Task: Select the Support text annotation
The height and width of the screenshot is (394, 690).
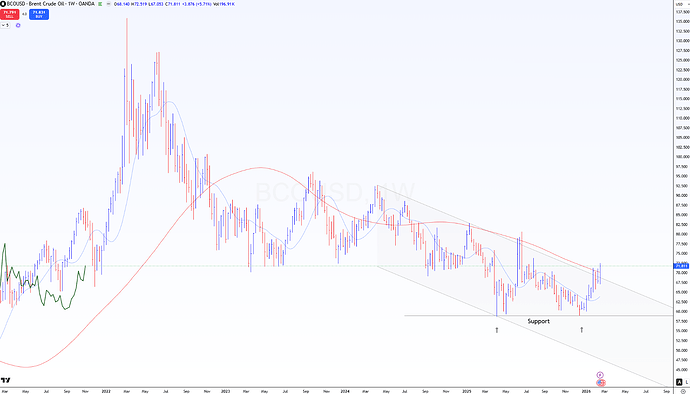Action: tap(539, 321)
